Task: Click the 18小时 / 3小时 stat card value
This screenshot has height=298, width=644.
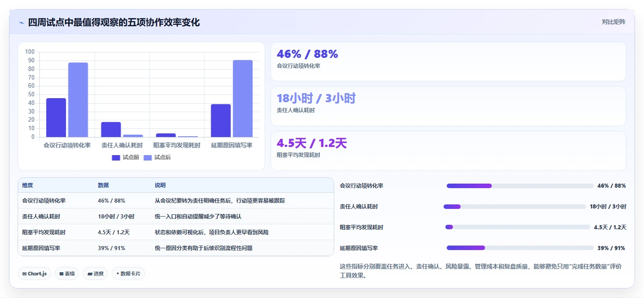Action: pyautogui.click(x=316, y=98)
